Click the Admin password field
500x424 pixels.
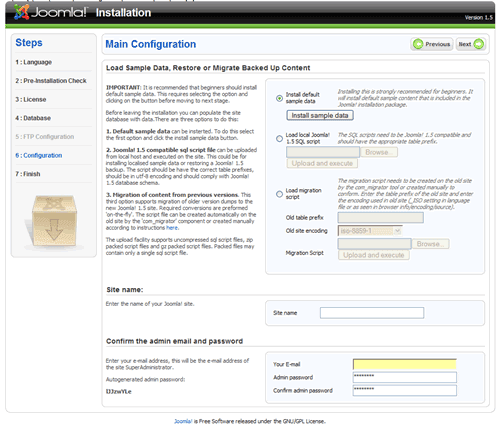pos(405,377)
